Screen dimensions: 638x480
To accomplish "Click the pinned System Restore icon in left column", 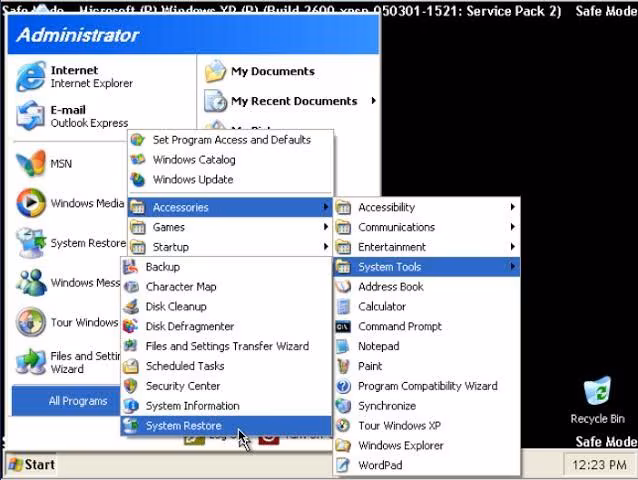I will [x=31, y=242].
